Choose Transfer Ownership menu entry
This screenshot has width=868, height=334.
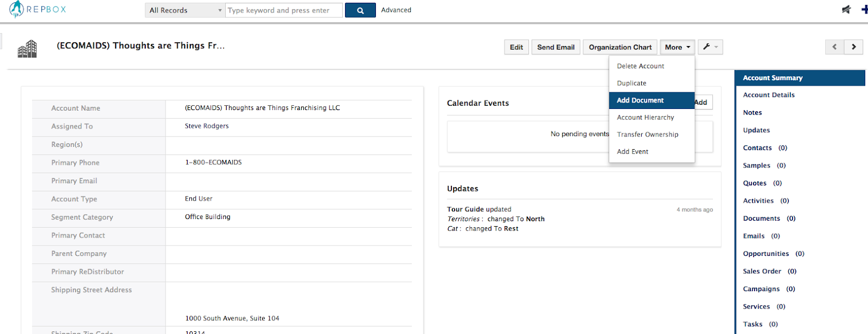tap(652, 134)
